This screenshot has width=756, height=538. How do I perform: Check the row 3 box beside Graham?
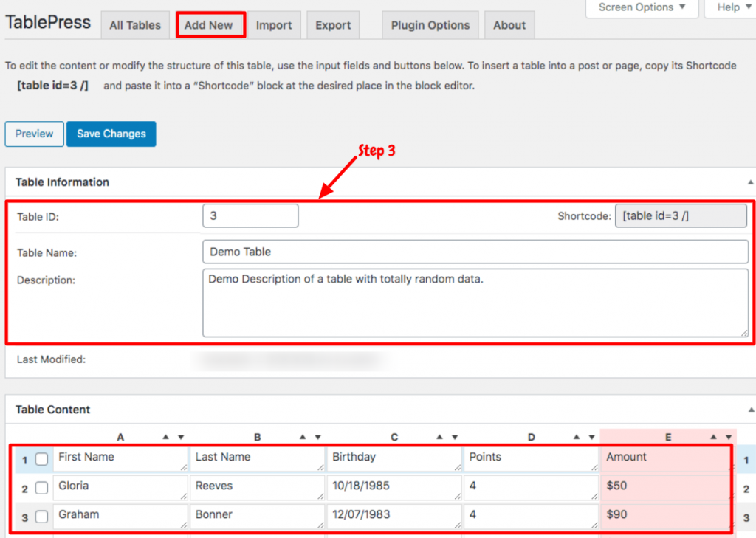tap(42, 517)
